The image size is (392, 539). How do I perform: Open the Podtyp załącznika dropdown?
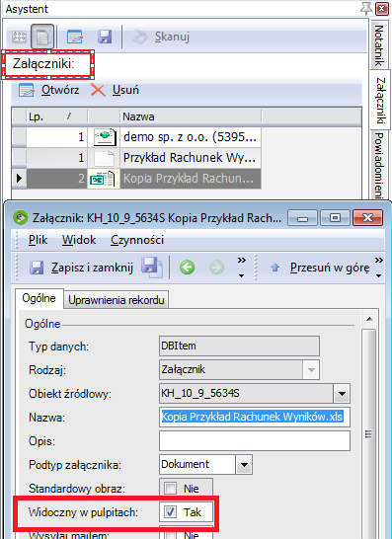(x=244, y=465)
